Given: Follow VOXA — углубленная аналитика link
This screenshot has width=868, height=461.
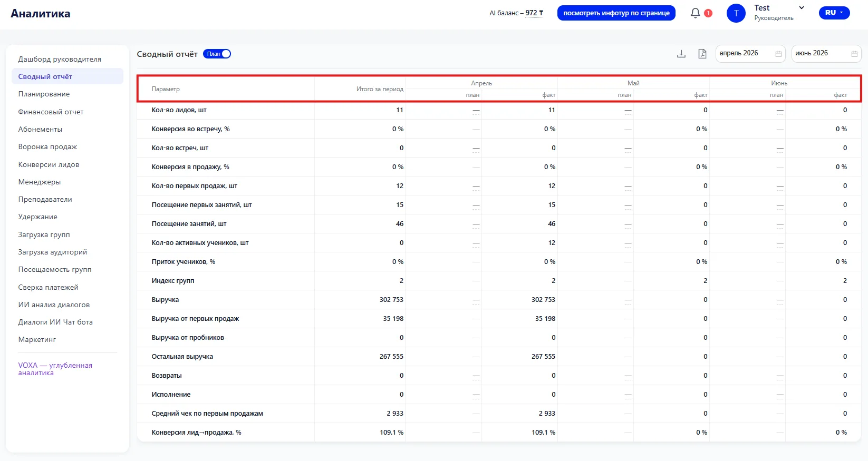Looking at the screenshot, I should pyautogui.click(x=55, y=369).
